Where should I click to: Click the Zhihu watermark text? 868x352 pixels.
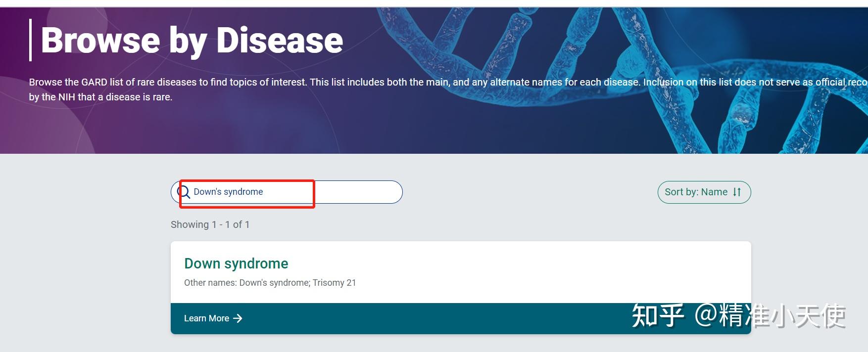[x=738, y=316]
